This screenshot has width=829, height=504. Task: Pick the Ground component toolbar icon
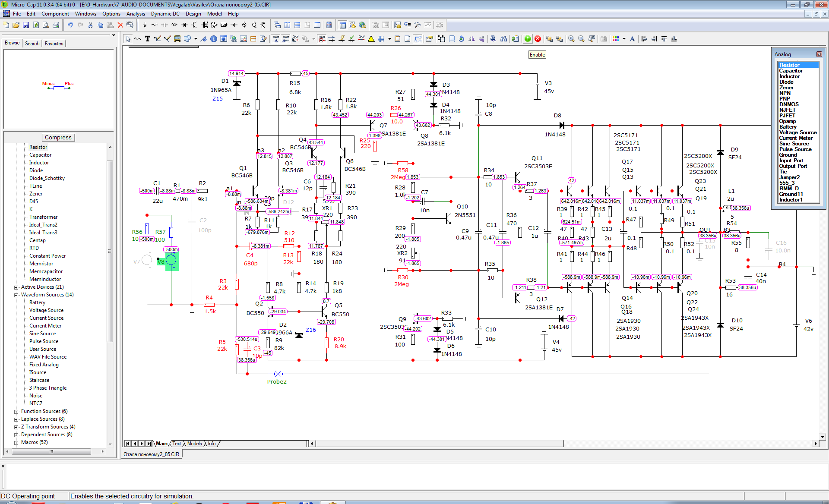145,25
